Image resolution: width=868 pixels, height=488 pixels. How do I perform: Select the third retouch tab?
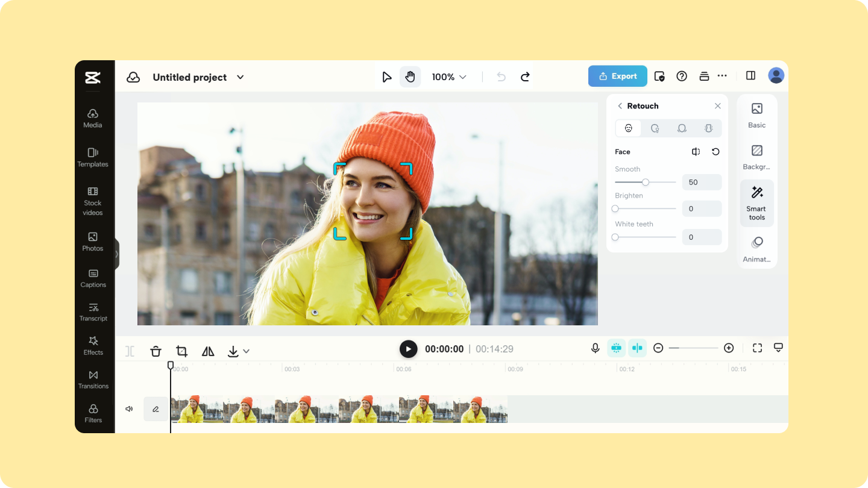682,128
